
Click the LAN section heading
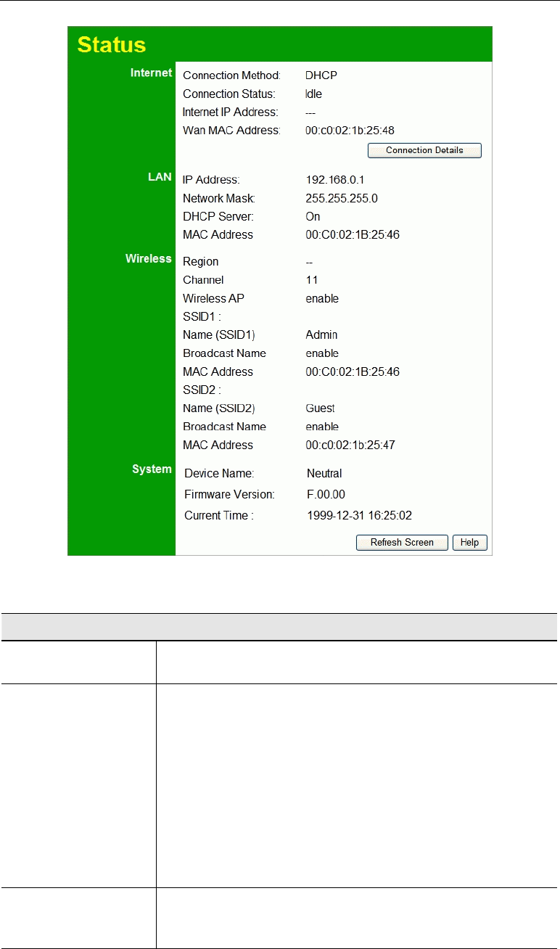[x=160, y=177]
